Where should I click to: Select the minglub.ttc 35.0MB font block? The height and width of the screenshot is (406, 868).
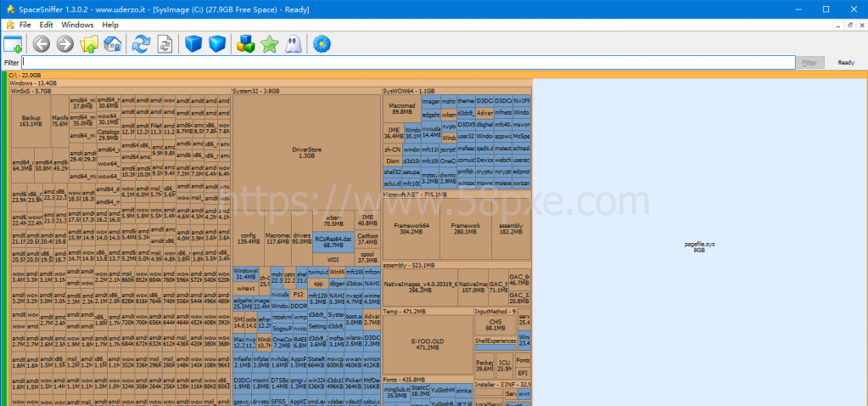tap(397, 392)
